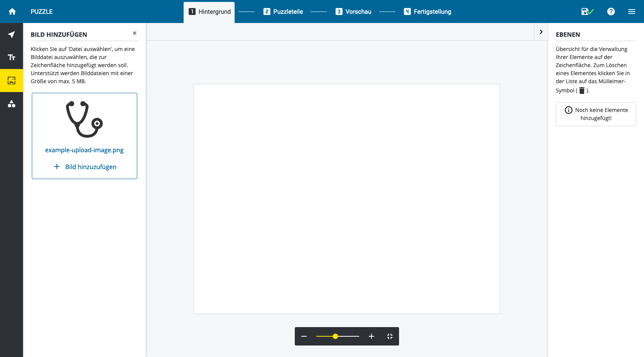Screen dimensions: 644x357
Task: Click the saved status icon
Action: [x=587, y=12]
